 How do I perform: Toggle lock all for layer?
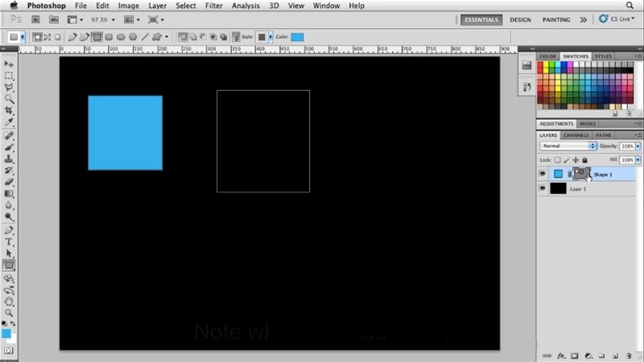(x=584, y=160)
